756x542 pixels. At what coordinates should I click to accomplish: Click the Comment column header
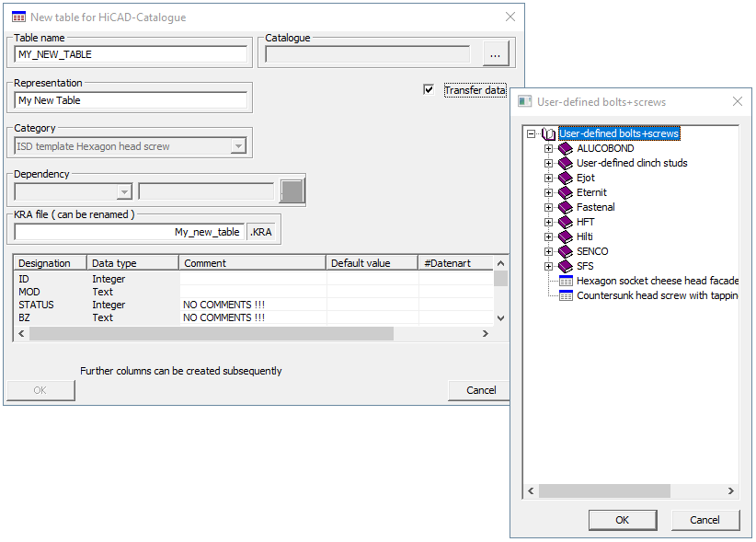(x=253, y=263)
